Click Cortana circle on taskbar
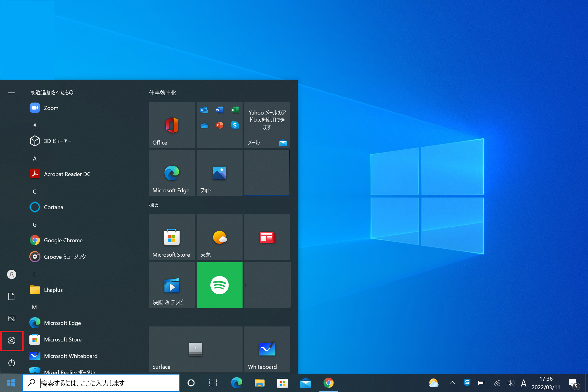The height and width of the screenshot is (392, 588). click(191, 383)
